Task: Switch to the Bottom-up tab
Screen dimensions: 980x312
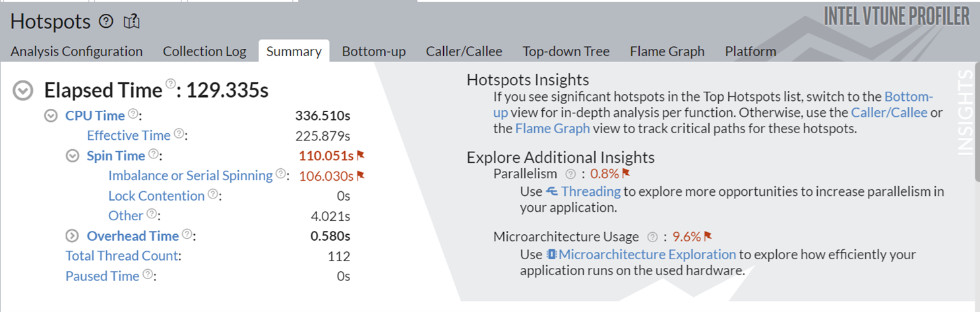Action: coord(373,51)
